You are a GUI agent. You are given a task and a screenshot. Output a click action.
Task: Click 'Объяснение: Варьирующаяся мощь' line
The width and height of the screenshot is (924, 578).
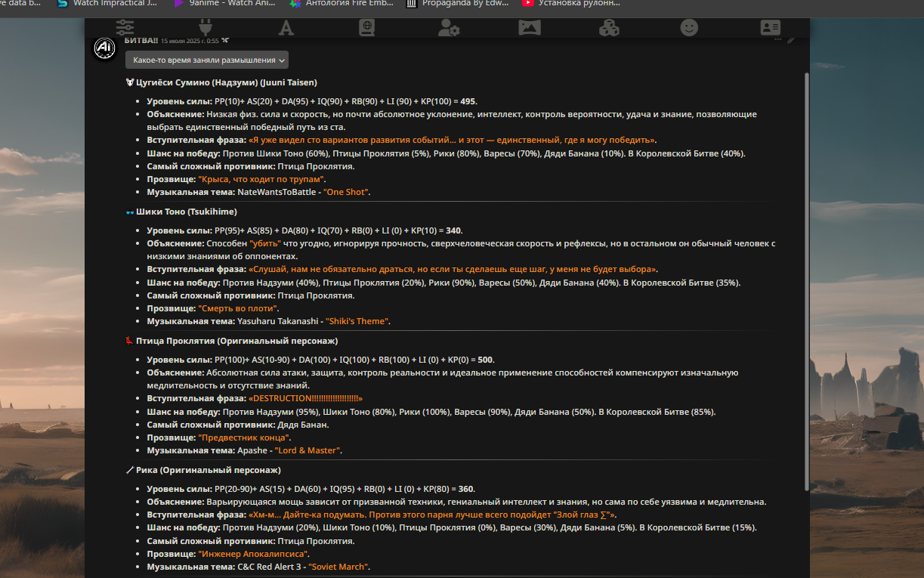pos(456,502)
